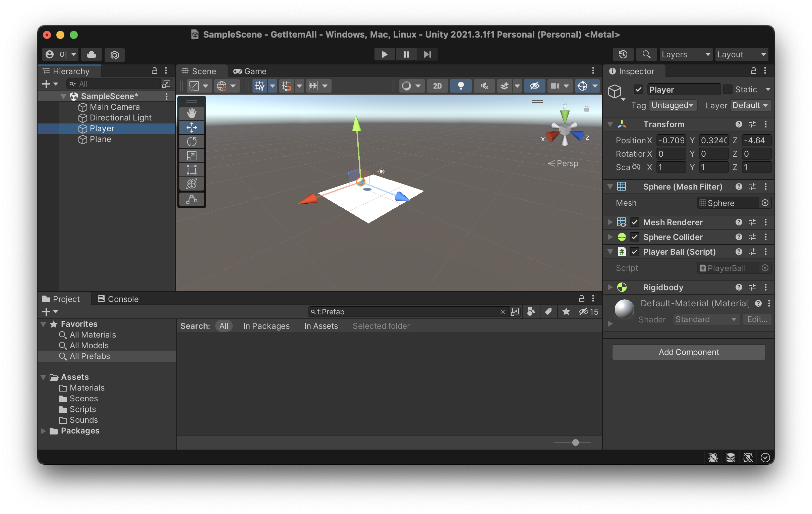This screenshot has height=514, width=812.
Task: Select the Rotate tool
Action: tap(191, 141)
